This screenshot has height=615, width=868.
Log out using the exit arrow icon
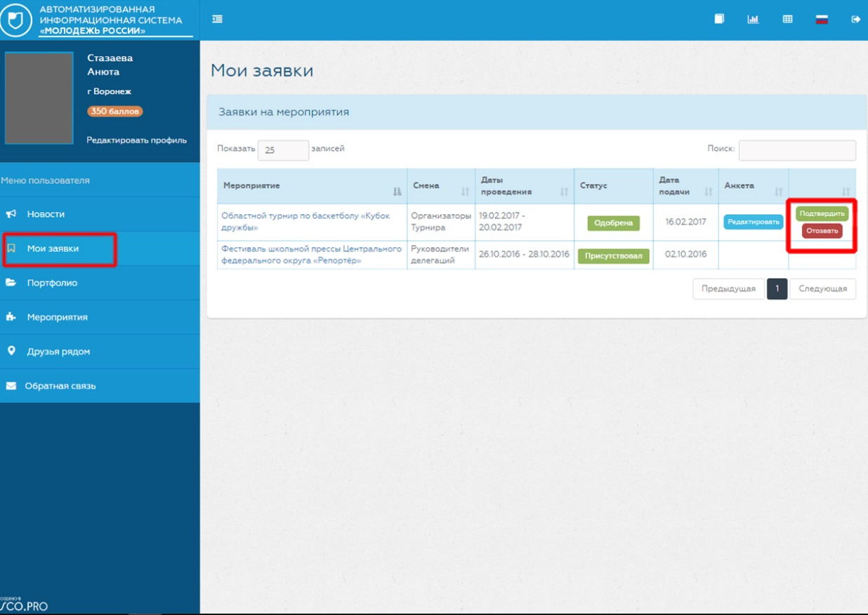[x=855, y=20]
